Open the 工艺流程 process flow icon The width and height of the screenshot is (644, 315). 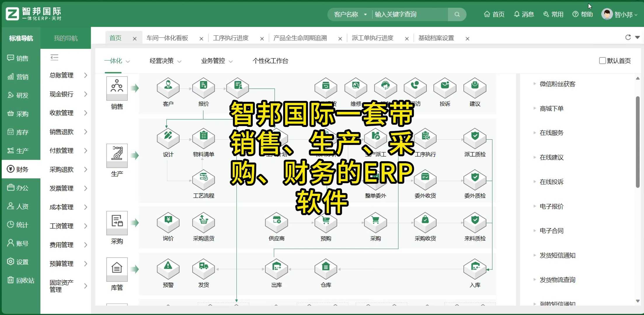(x=203, y=180)
